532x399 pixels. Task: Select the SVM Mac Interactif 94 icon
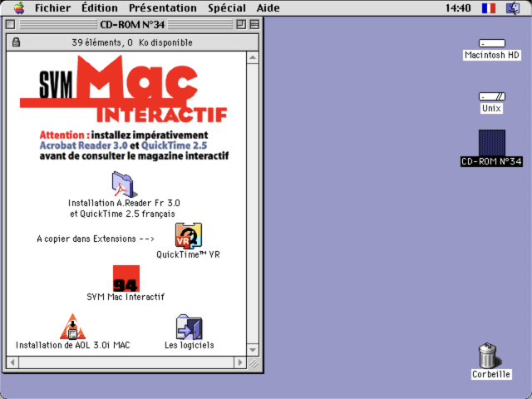coord(126,278)
